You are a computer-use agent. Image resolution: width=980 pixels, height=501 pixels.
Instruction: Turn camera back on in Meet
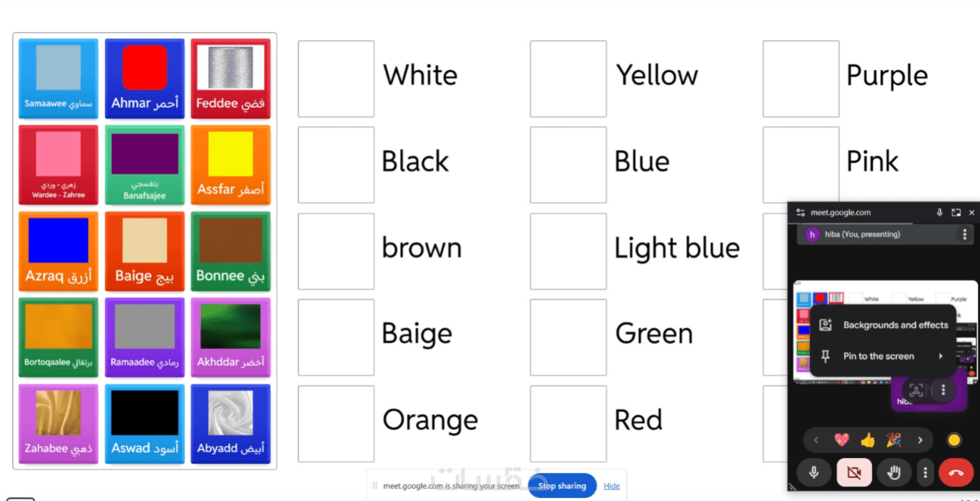[x=854, y=473]
